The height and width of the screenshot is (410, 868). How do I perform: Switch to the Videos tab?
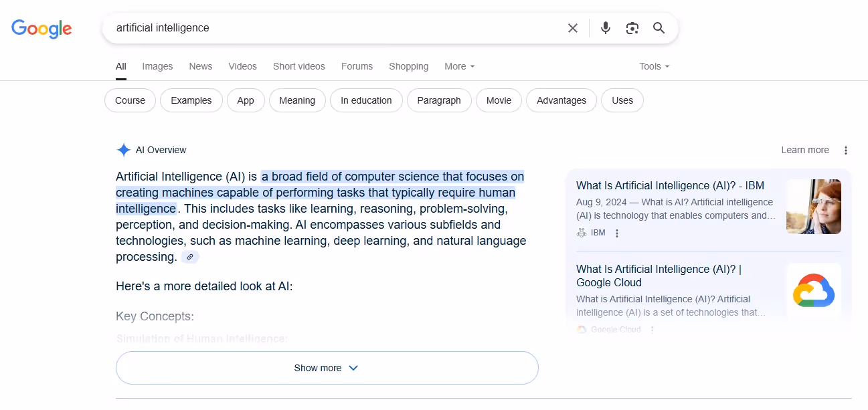coord(242,66)
